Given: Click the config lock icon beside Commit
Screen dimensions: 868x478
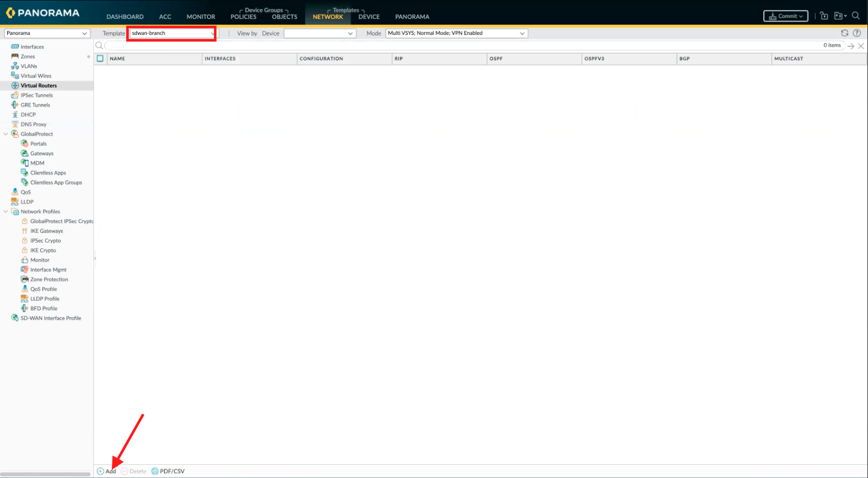Looking at the screenshot, I should (824, 16).
